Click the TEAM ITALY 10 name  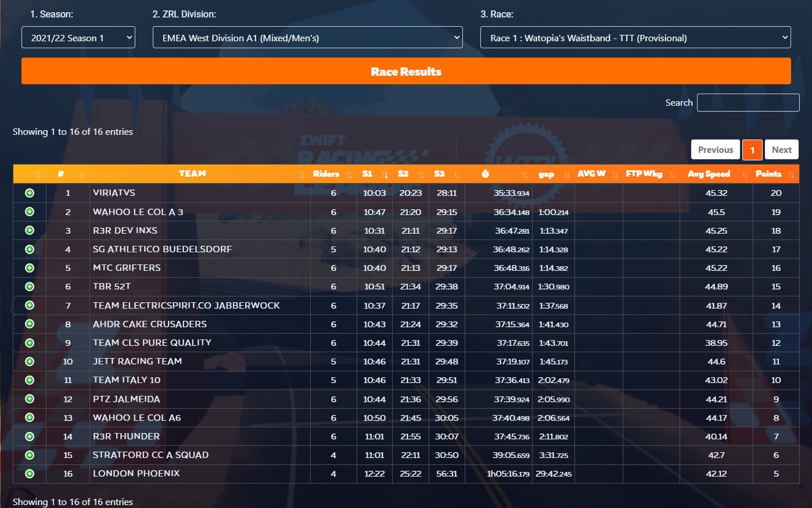coord(127,380)
